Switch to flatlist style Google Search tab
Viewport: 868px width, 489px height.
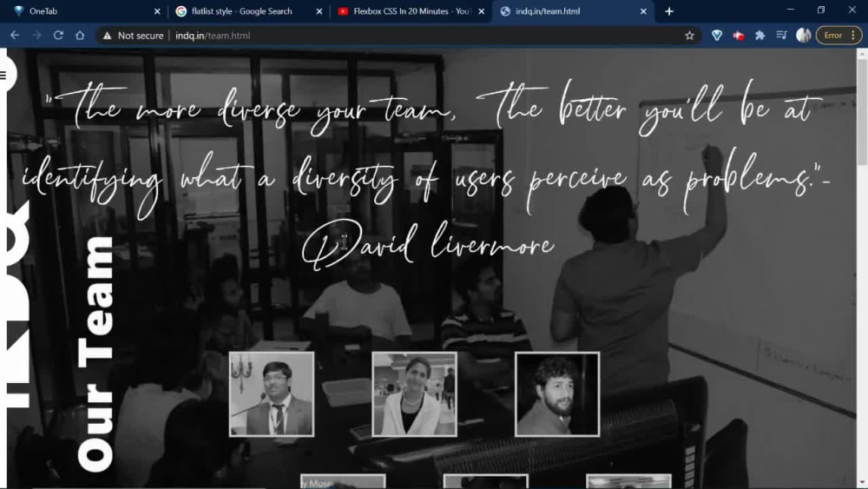click(248, 11)
